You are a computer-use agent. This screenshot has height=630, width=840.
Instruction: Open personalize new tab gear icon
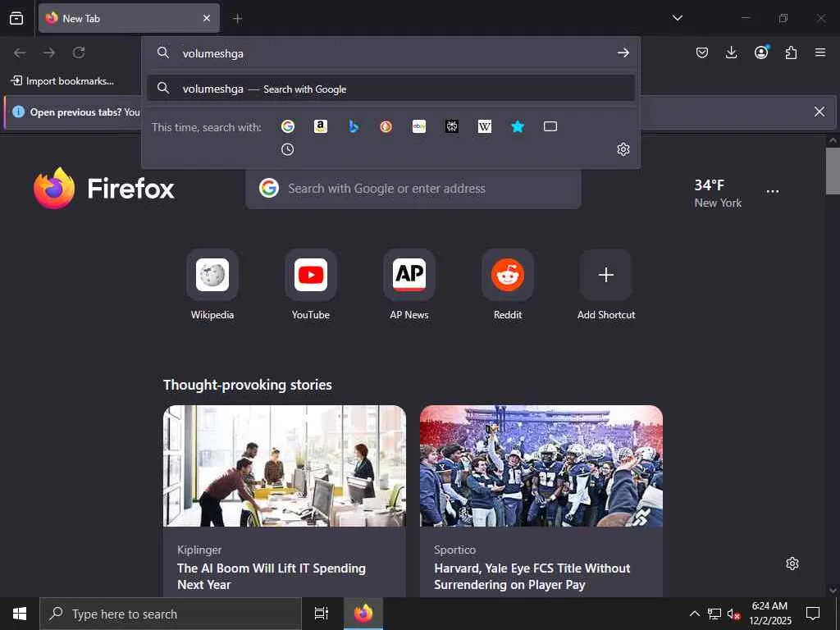click(792, 564)
